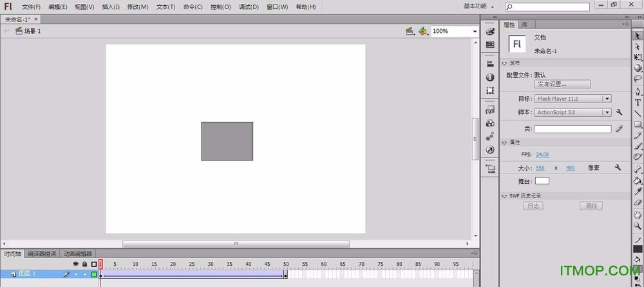Open the Code Snippets panel icon
This screenshot has height=287, width=644.
[x=490, y=110]
